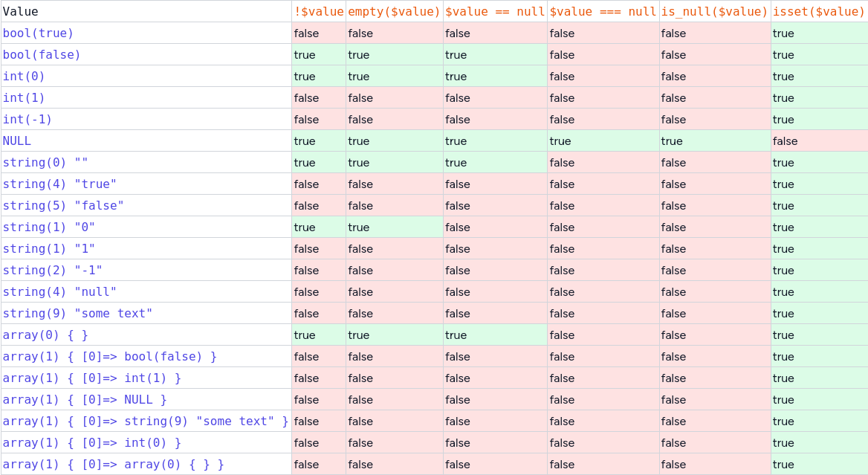Click isset($value) "false" cell in NULL row
868x475 pixels.
pyautogui.click(x=819, y=141)
